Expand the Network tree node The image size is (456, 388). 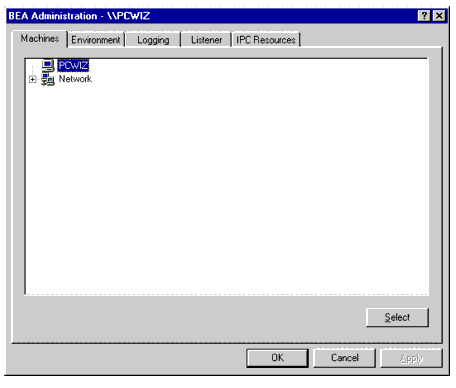pos(32,79)
